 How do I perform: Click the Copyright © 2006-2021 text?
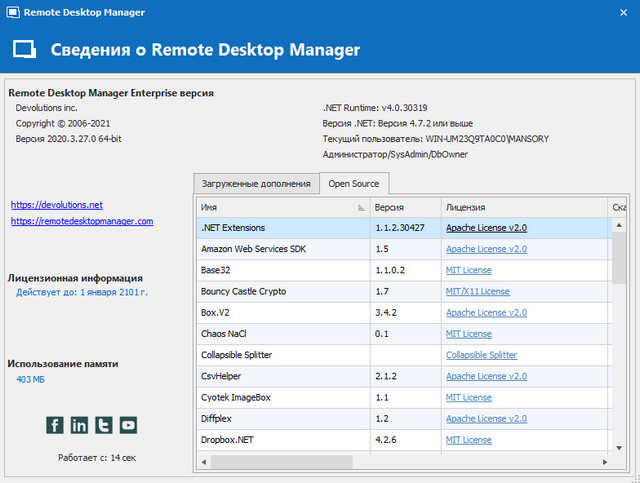(63, 123)
